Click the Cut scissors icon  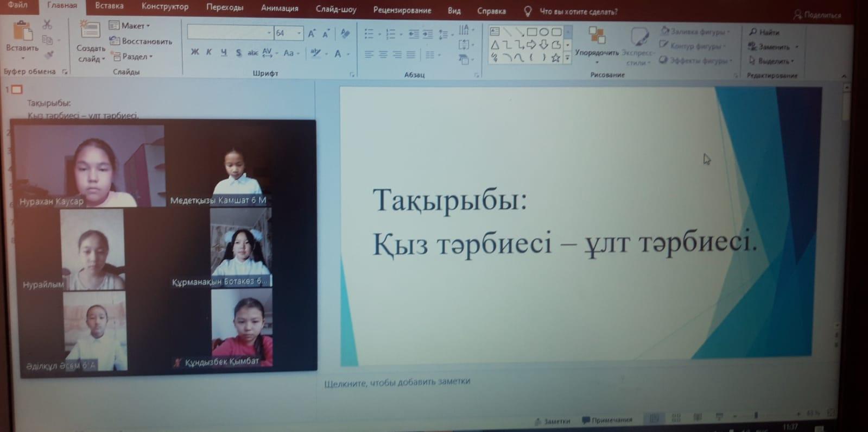pyautogui.click(x=47, y=25)
